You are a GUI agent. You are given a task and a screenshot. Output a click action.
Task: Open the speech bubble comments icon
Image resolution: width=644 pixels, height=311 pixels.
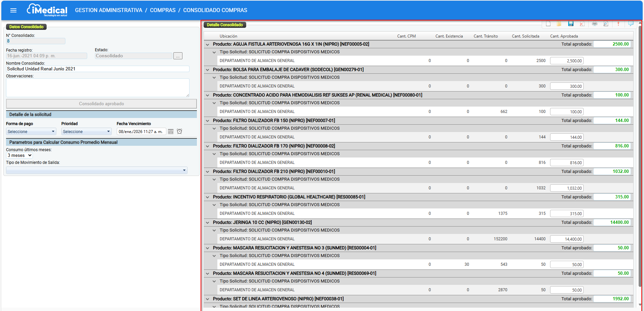tap(631, 24)
